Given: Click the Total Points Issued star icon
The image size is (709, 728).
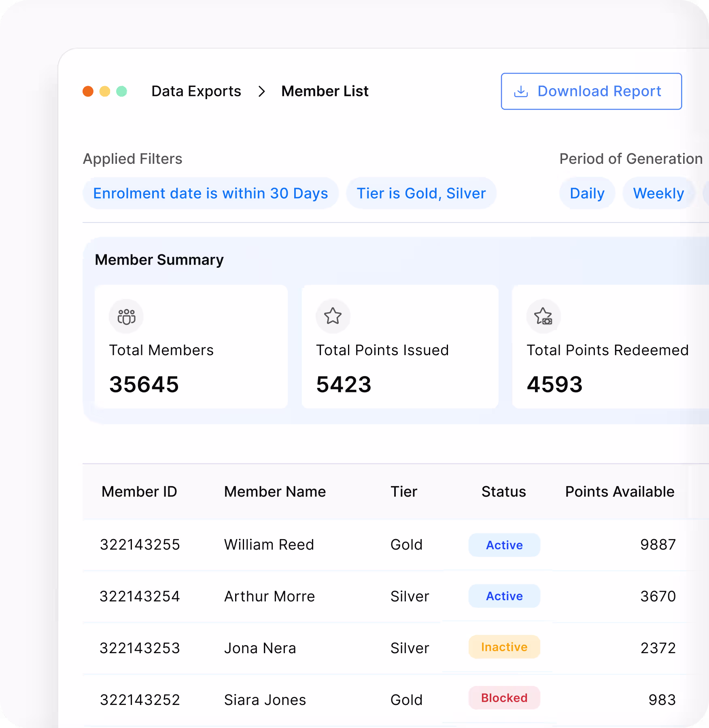Looking at the screenshot, I should tap(333, 316).
